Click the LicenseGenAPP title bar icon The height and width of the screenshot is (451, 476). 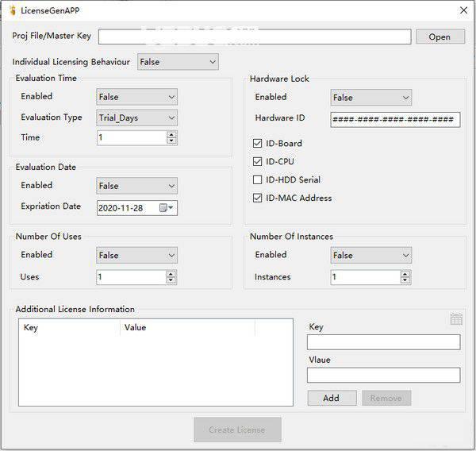click(x=13, y=10)
